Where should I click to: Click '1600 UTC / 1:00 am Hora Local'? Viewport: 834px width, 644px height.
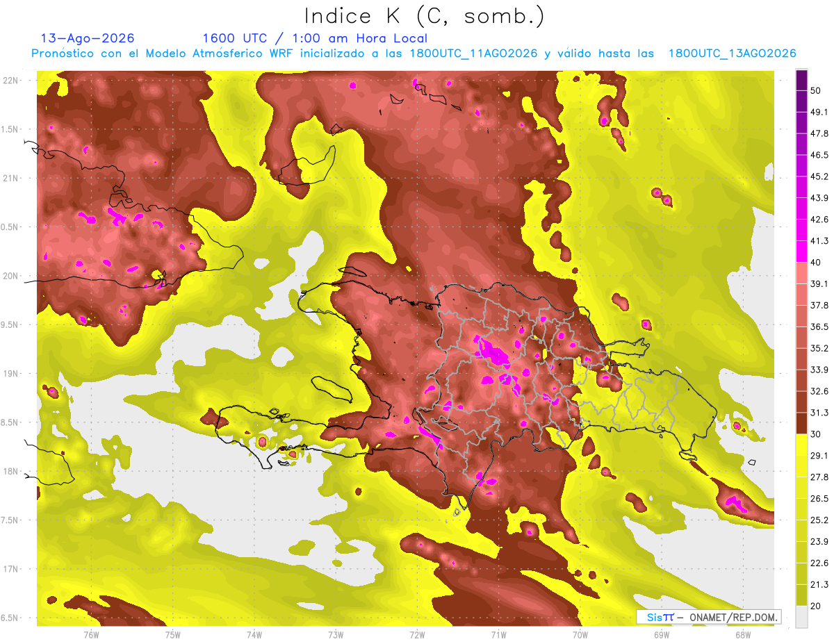click(x=315, y=38)
